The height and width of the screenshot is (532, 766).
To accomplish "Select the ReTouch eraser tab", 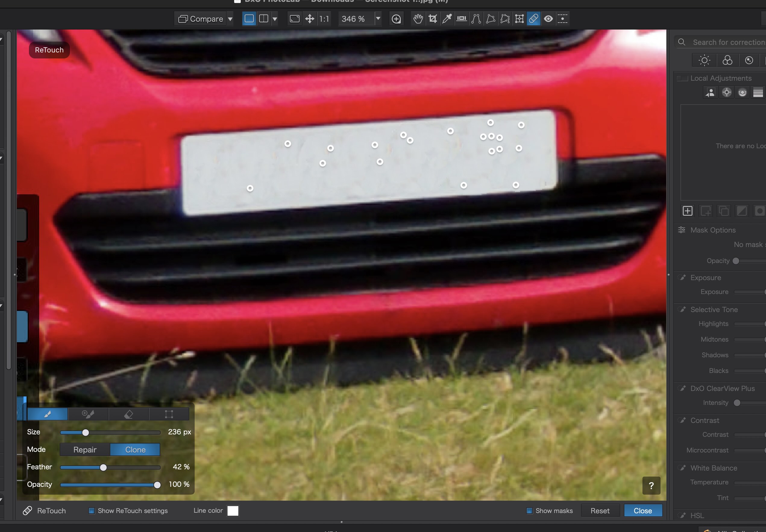I will coord(129,414).
